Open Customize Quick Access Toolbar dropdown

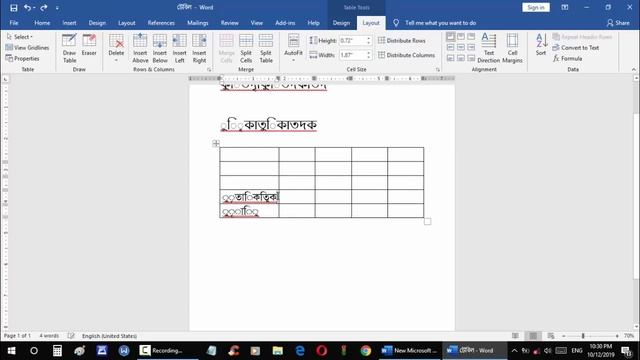coord(57,7)
